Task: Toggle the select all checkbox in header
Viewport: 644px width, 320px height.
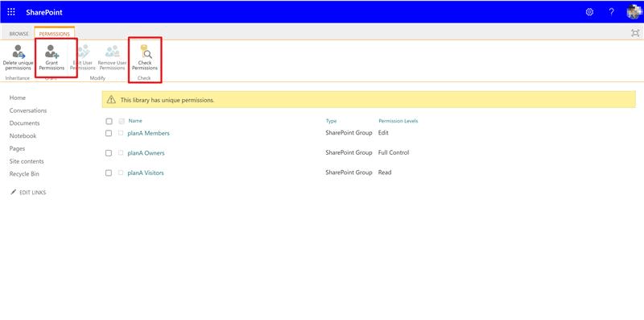Action: pyautogui.click(x=109, y=122)
